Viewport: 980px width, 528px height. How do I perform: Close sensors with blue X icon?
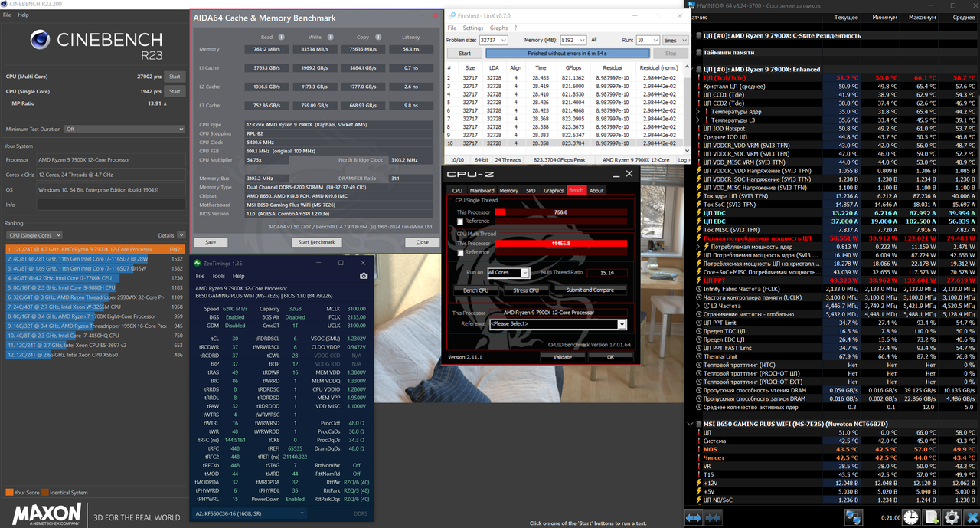tap(972, 517)
